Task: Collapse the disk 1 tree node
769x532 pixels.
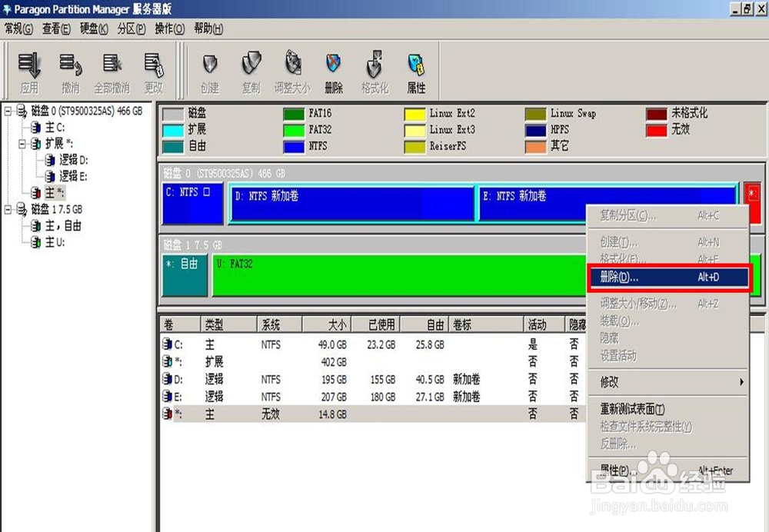Action: [x=8, y=209]
